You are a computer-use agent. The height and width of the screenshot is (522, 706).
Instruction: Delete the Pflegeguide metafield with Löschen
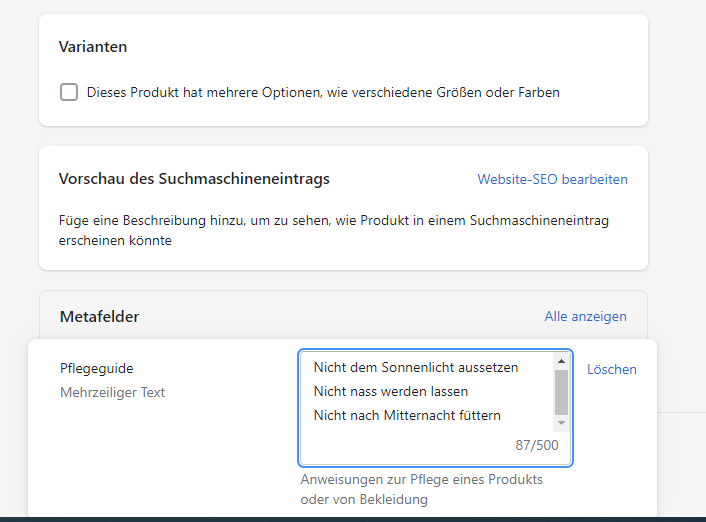[x=611, y=369]
